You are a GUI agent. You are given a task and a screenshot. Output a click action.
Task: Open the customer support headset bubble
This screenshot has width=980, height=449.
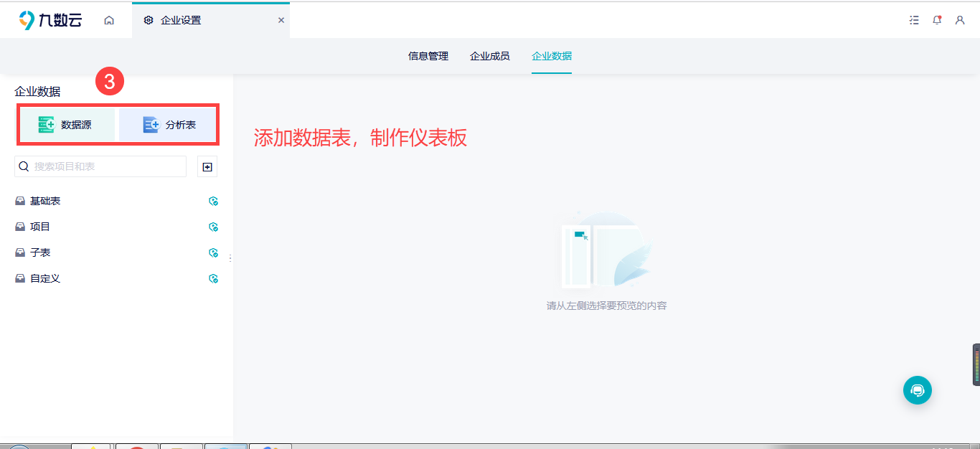pyautogui.click(x=917, y=390)
